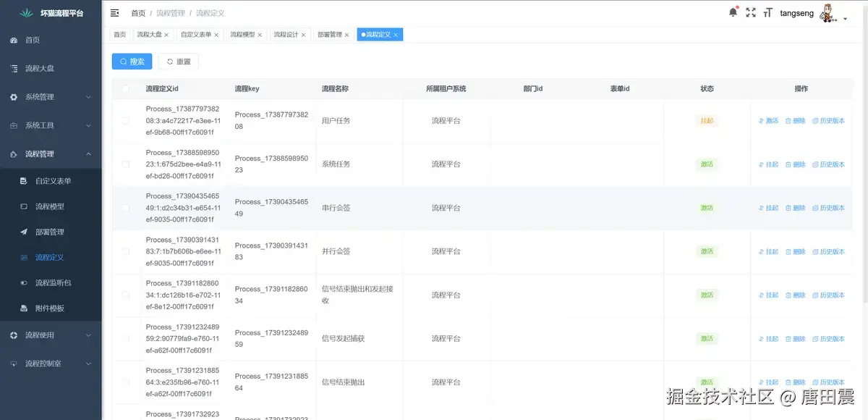This screenshot has height=420, width=868.
Task: Click the blue 搜索 button
Action: [x=132, y=62]
